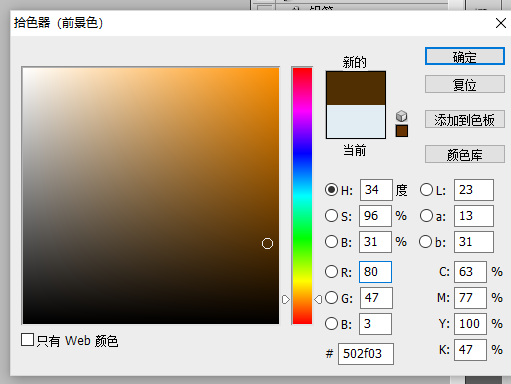Click 添加到色板 to add swatch
Screen dimensions: 511x384
click(x=465, y=119)
